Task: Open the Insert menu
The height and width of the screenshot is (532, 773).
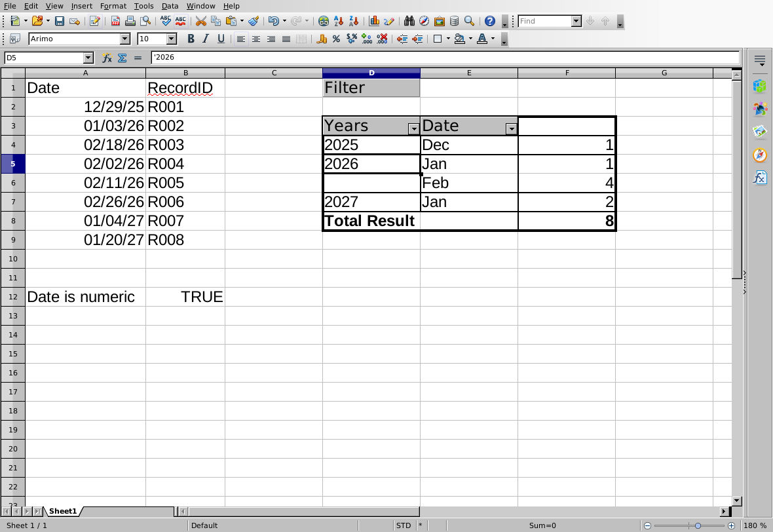Action: click(x=81, y=6)
